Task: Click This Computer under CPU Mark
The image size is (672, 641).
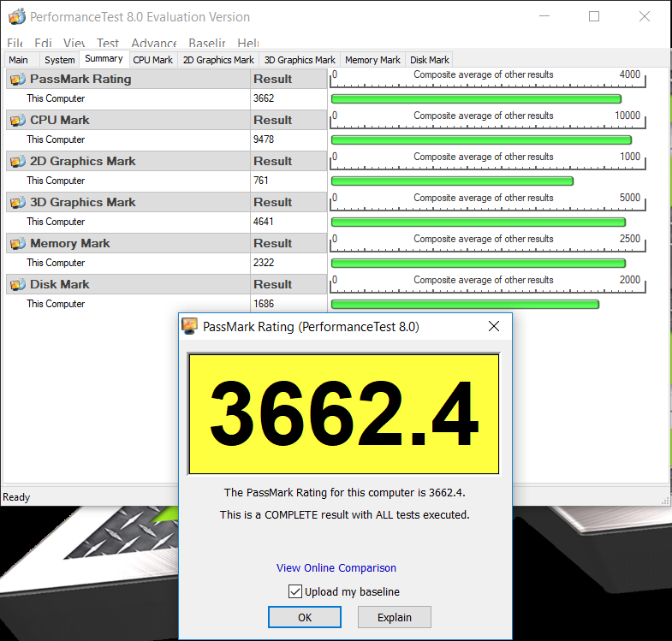Action: [x=56, y=139]
